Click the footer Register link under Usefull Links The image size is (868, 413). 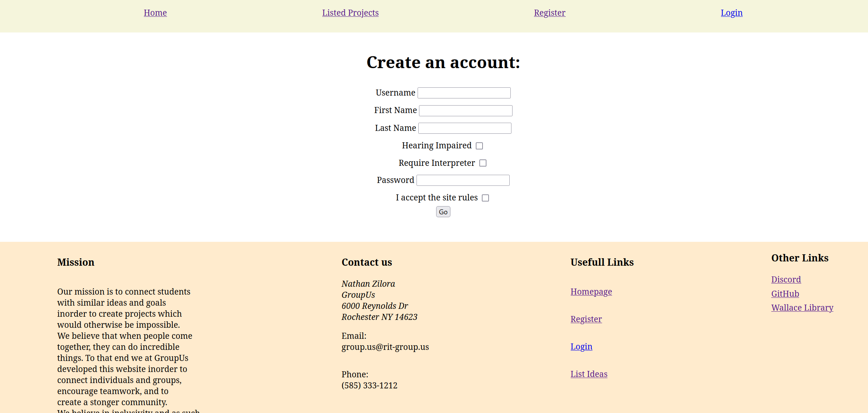(586, 319)
